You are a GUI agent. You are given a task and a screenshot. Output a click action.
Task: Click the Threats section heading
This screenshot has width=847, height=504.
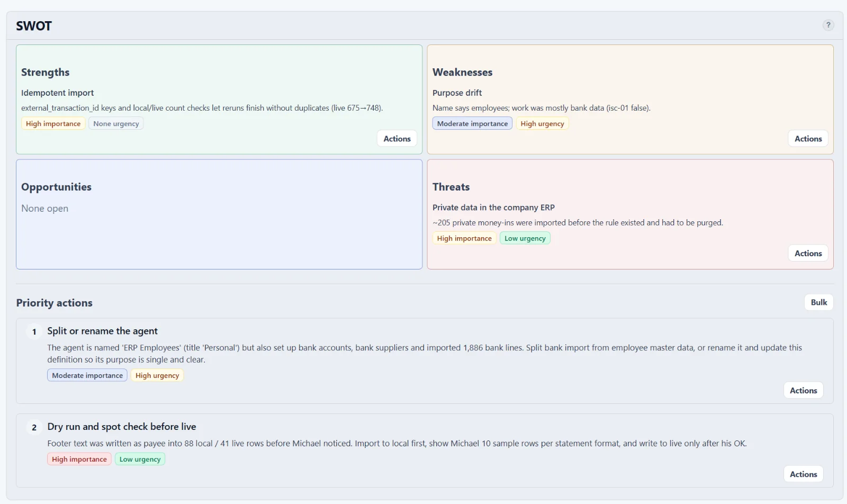pyautogui.click(x=451, y=187)
